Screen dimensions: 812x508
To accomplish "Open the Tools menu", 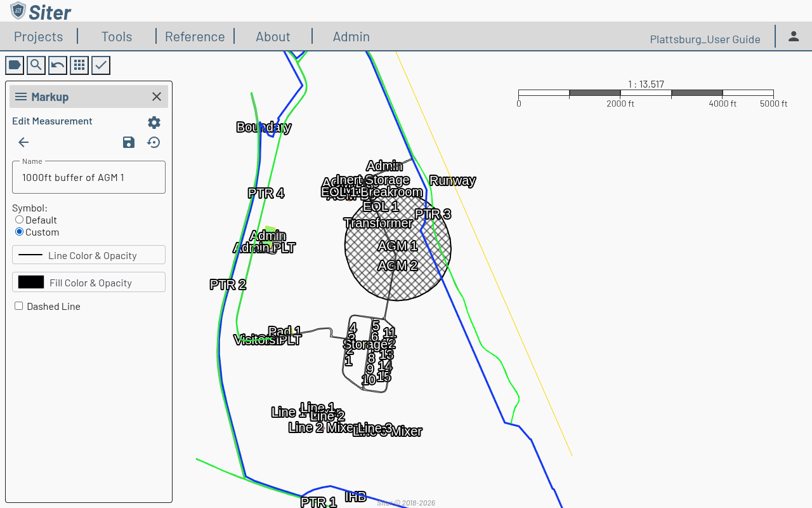I will coord(117,36).
